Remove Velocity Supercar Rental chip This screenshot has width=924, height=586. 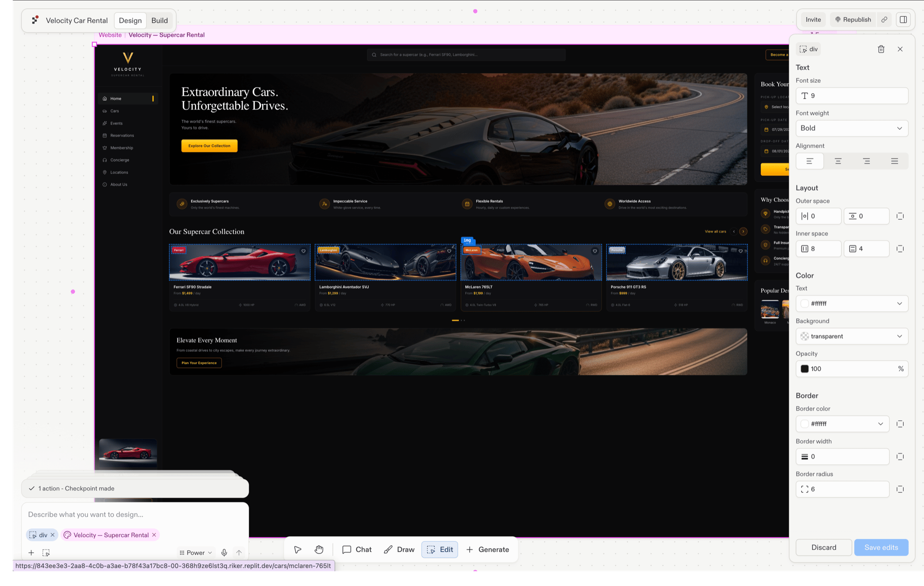coord(154,535)
